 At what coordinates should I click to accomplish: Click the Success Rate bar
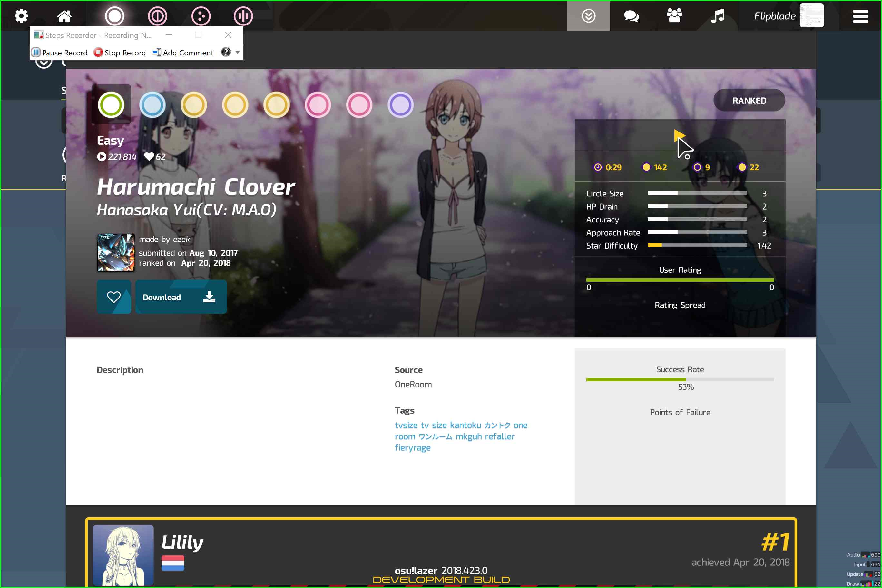click(x=680, y=379)
